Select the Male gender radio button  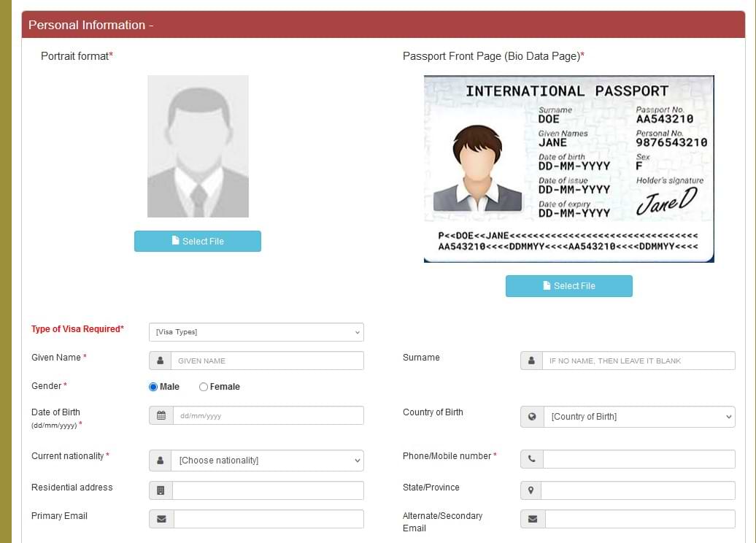coord(153,387)
